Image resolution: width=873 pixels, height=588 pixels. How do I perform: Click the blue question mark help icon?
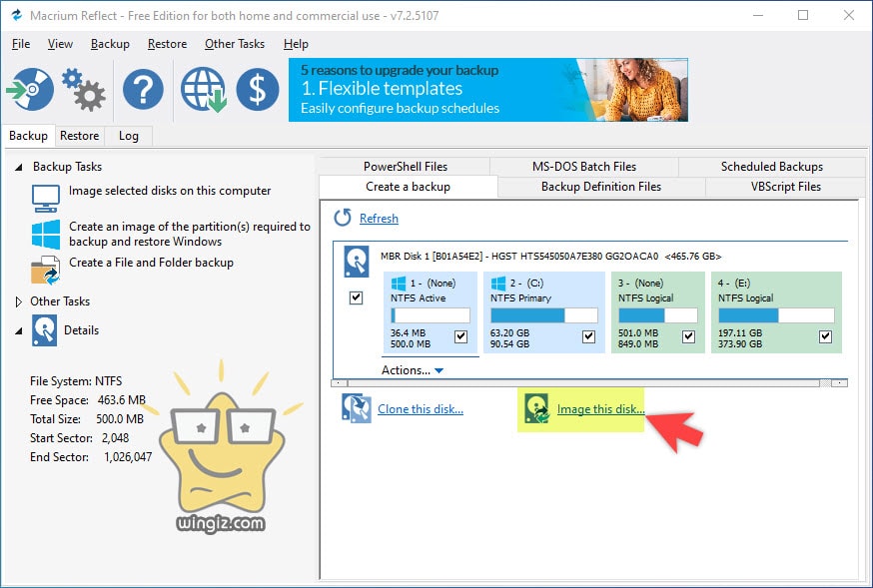143,89
